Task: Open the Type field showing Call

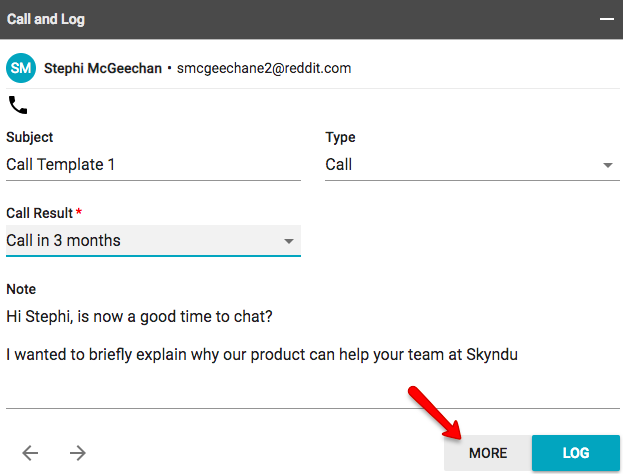Action: pos(472,164)
